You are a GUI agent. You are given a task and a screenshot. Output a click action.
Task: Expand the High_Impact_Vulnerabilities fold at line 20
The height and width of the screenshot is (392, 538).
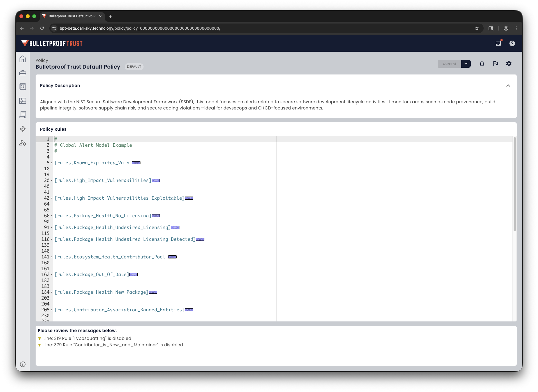tap(51, 181)
